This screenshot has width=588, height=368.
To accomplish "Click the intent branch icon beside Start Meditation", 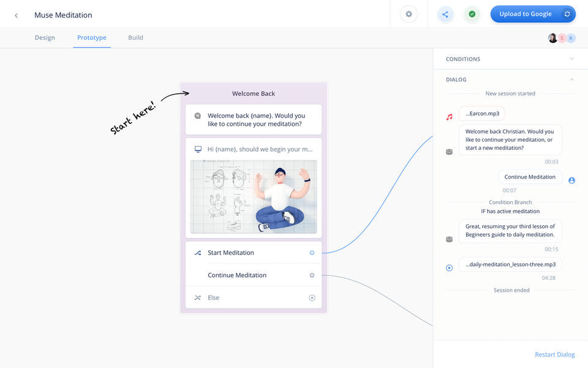I will tap(198, 253).
